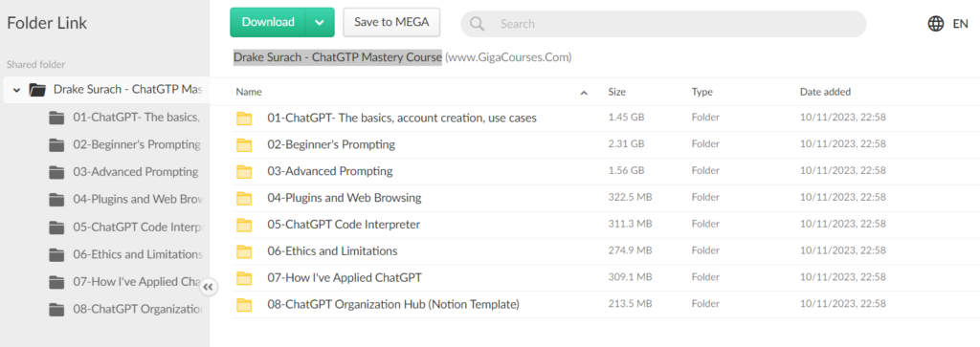This screenshot has width=980, height=347.
Task: Click sidebar folder icon for 02-Beginner's Prompting
Action: tap(56, 144)
